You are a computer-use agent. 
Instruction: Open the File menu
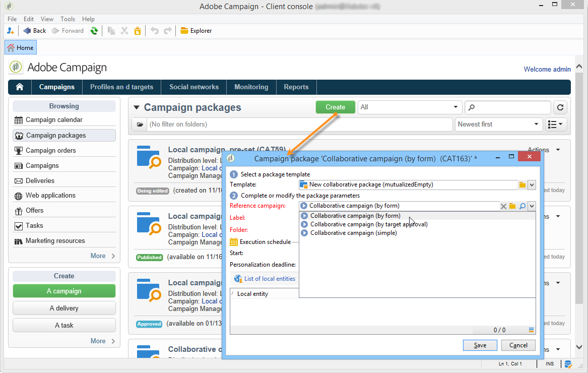click(12, 19)
